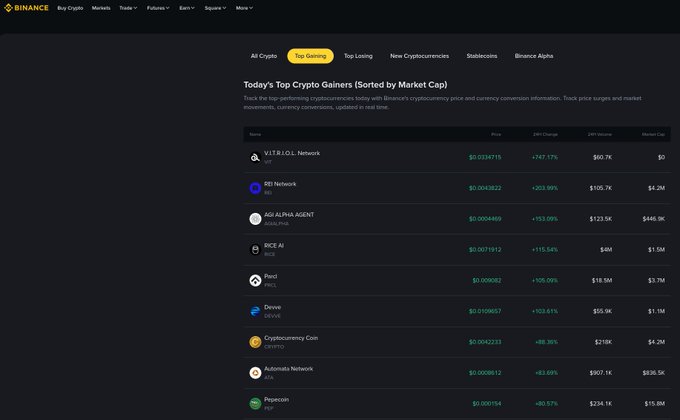Screen dimensions: 680x420
Task: Click the Parcl coin icon
Action: click(255, 280)
